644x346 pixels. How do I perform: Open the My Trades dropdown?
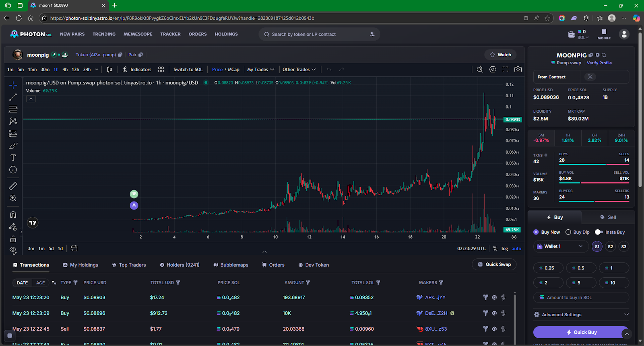point(260,70)
